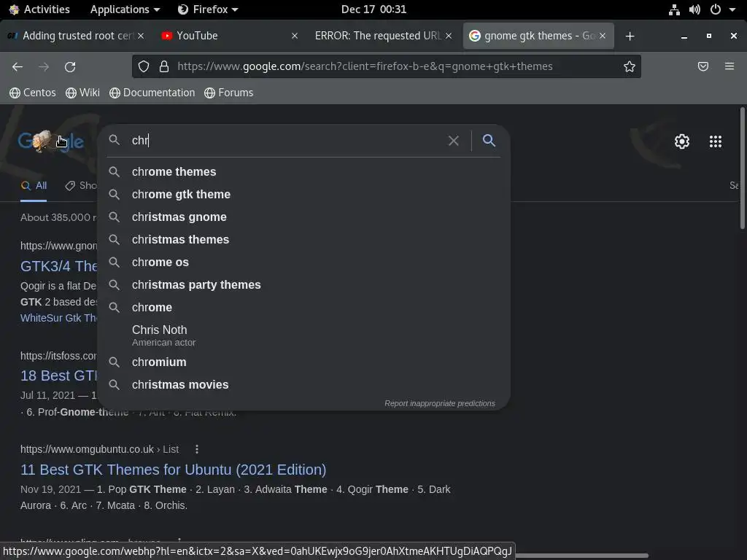The width and height of the screenshot is (747, 560).
Task: Reload the current page
Action: 70,66
